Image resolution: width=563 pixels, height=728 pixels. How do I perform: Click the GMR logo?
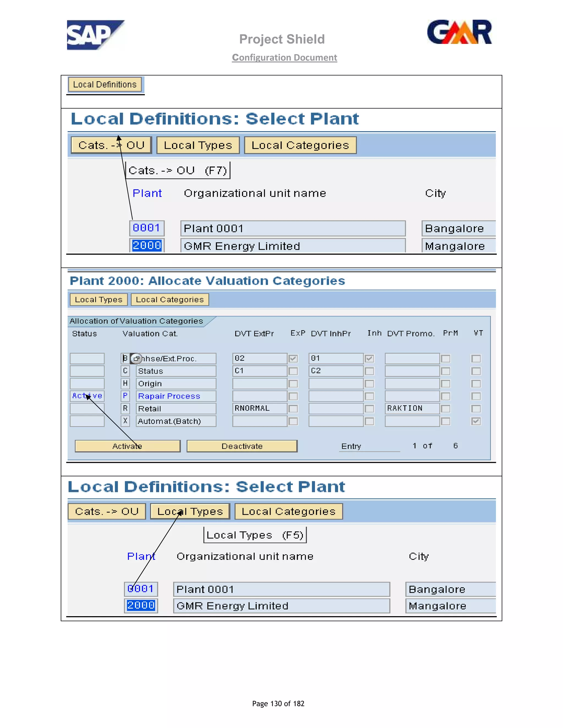[459, 32]
